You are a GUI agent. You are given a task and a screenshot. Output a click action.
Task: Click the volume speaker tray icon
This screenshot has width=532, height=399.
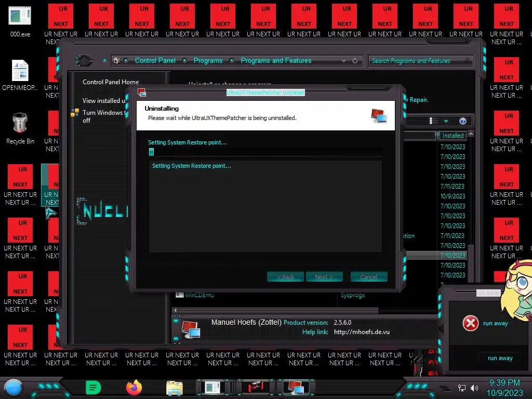[x=474, y=388]
